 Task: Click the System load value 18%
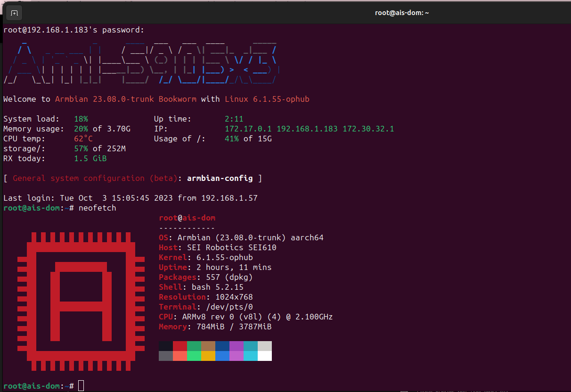click(81, 119)
